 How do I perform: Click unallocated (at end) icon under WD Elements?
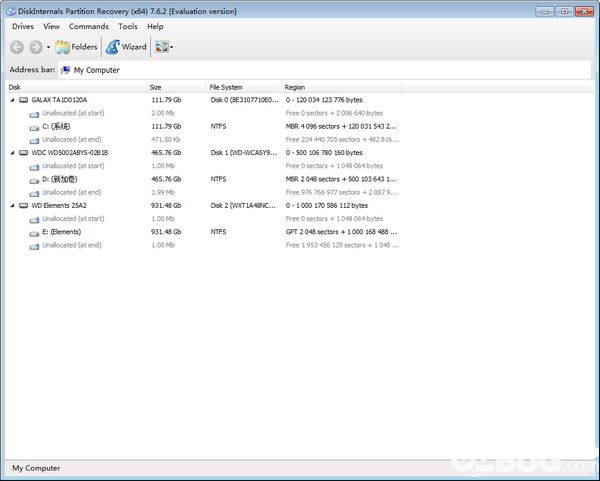tap(34, 246)
